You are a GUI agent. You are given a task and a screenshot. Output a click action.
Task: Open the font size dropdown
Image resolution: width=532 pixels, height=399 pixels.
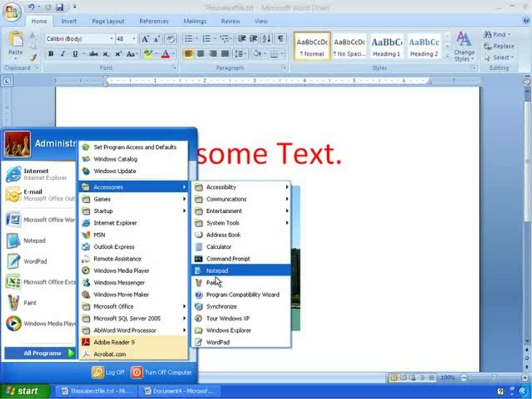(134, 39)
